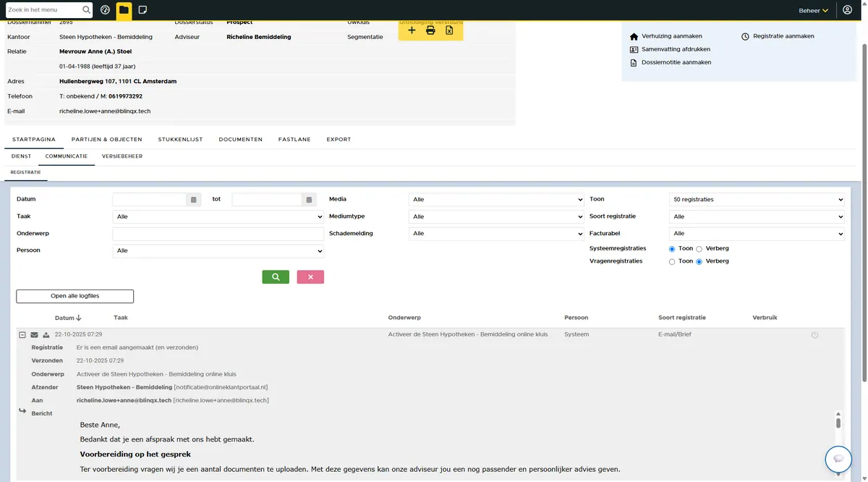The height and width of the screenshot is (482, 868).
Task: Open the dossier folder icon in top bar
Action: [124, 10]
